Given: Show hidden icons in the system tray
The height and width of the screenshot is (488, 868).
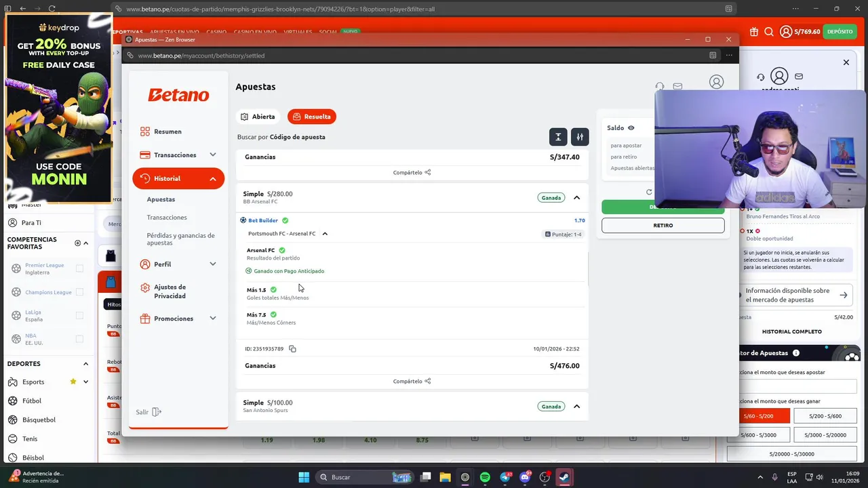Looking at the screenshot, I should [760, 477].
